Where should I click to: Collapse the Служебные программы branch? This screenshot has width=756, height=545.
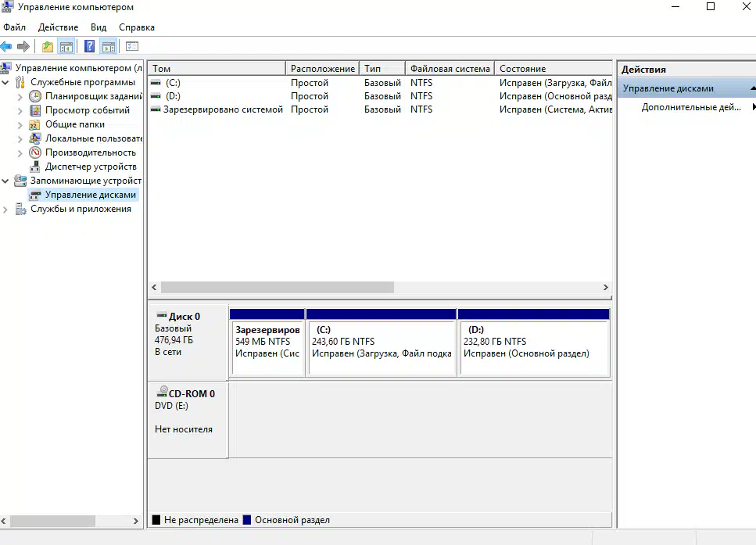6,82
